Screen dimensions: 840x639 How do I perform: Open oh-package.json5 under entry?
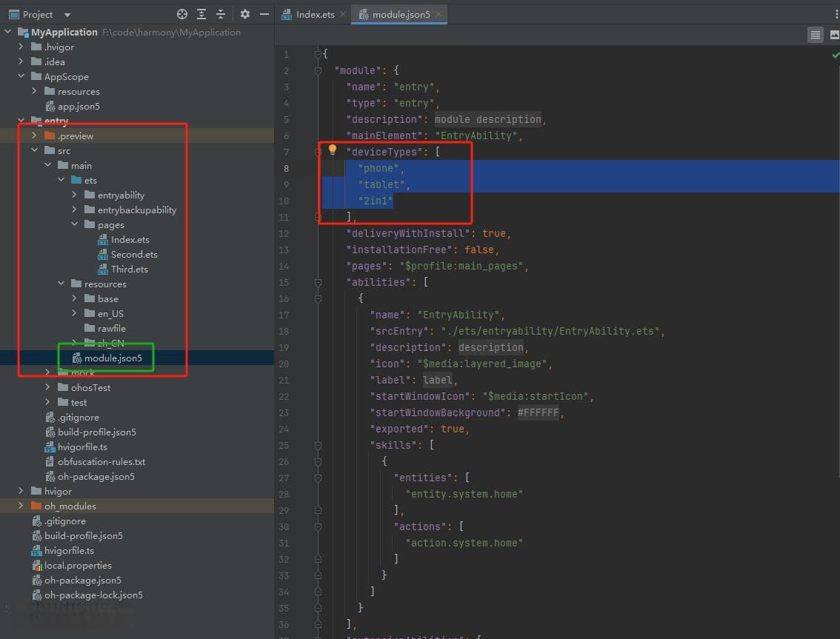click(96, 476)
